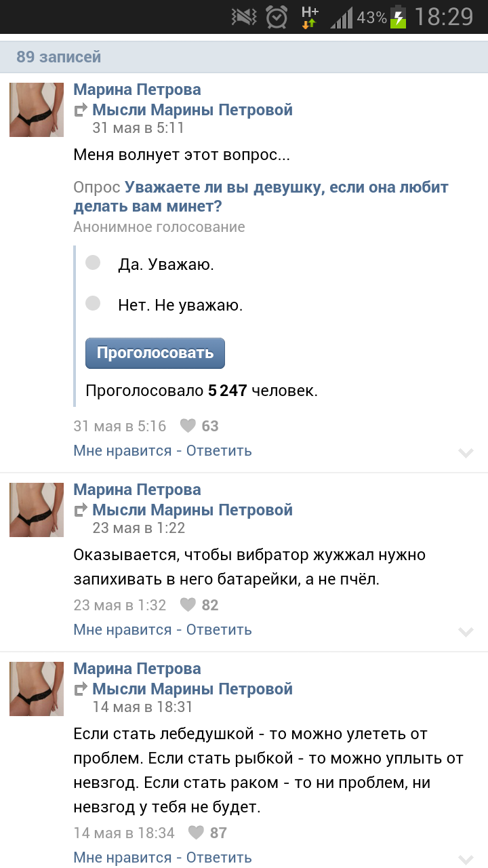488x868 pixels.
Task: Tap the heart icon with 63 likes
Action: tap(188, 426)
